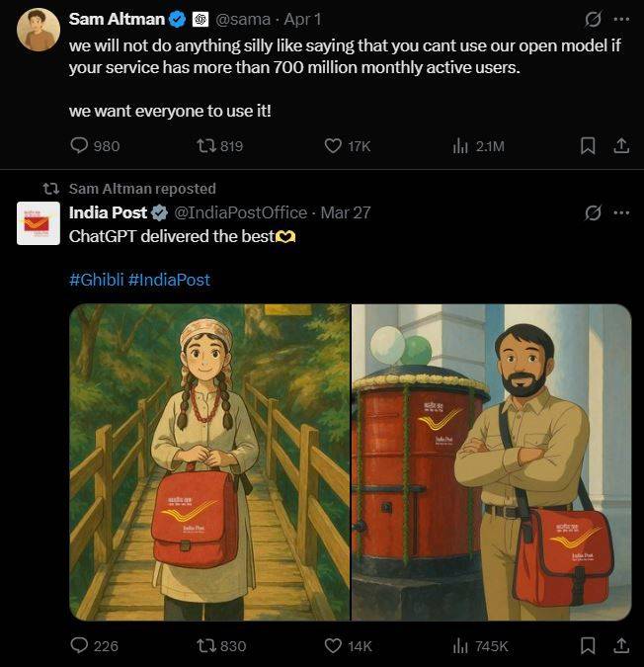Open the #Ghibli hashtag link
Viewport: 644px width, 667px height.
[96, 280]
